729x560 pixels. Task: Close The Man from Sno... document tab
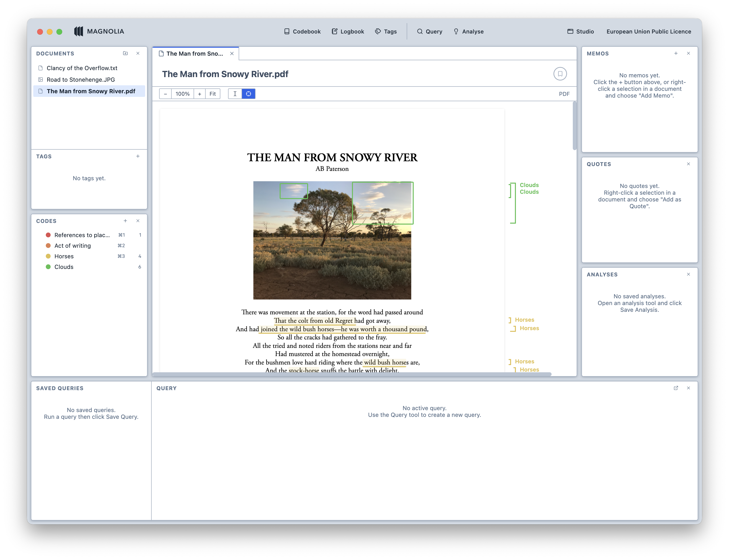pyautogui.click(x=232, y=54)
